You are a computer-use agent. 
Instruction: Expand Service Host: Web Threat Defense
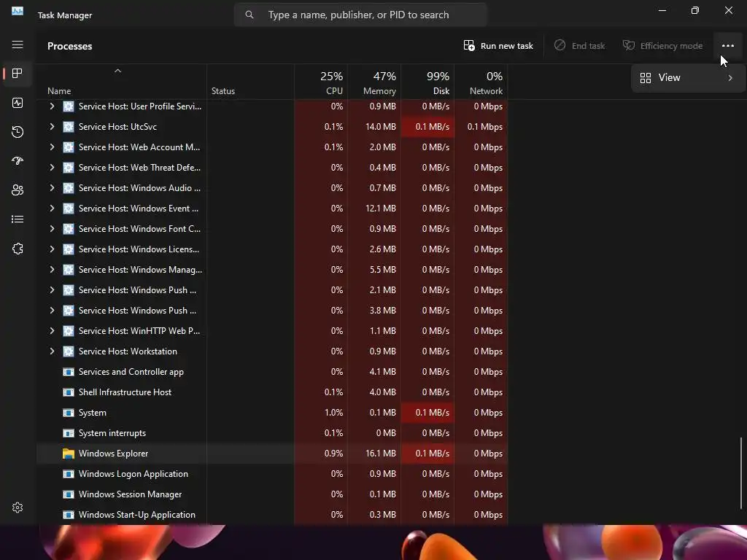[x=52, y=168]
